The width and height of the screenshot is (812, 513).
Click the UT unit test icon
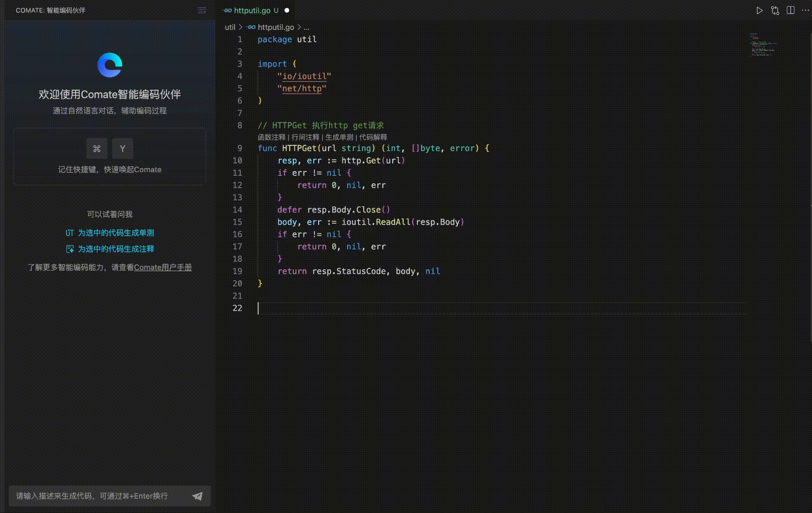[69, 233]
